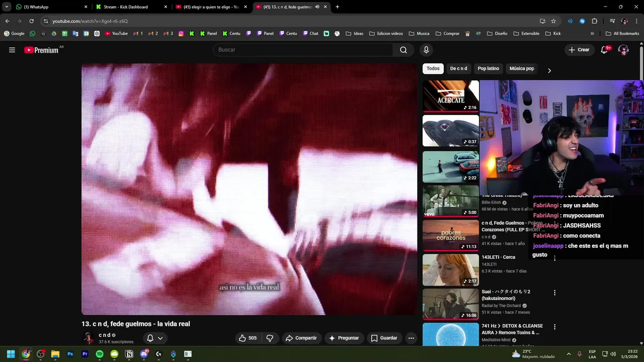Open Discord from the taskbar
Image resolution: width=644 pixels, height=362 pixels.
(x=144, y=354)
